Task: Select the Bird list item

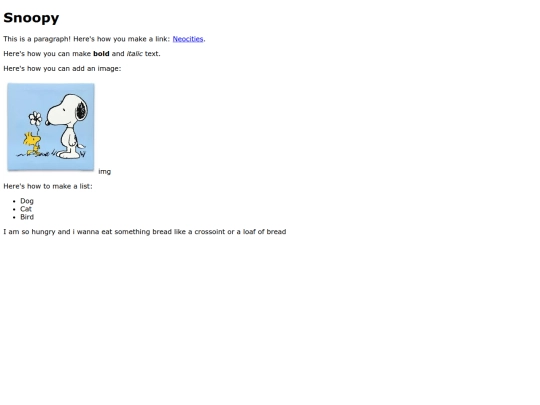Action: (x=27, y=217)
